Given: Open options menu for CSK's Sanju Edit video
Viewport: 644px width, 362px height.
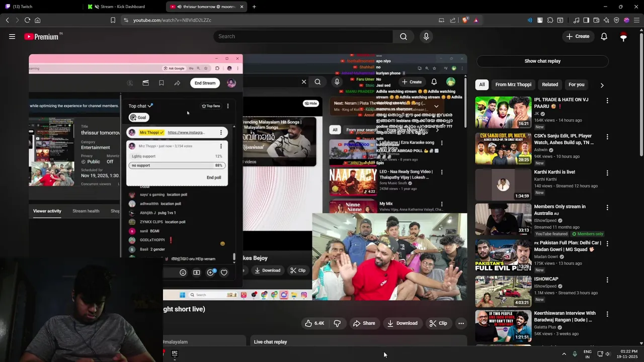Looking at the screenshot, I should tap(607, 137).
